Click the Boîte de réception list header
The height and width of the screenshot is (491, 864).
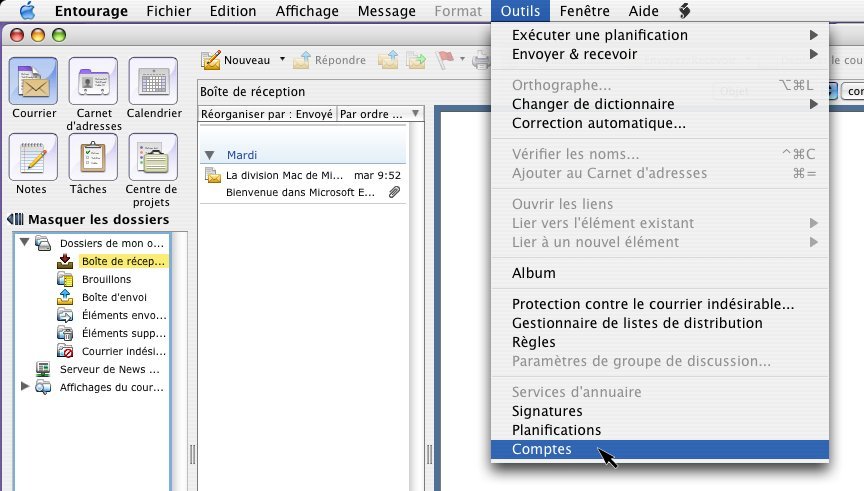252,91
